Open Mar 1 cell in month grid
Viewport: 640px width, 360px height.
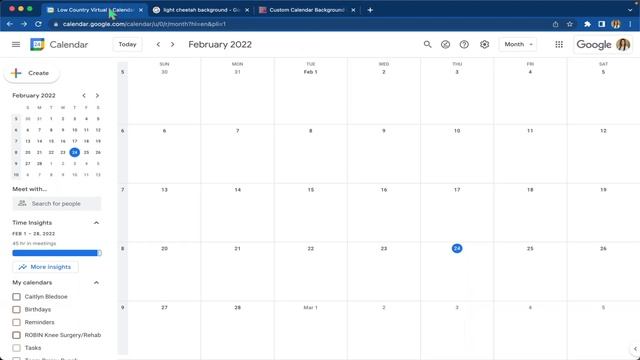pyautogui.click(x=310, y=307)
